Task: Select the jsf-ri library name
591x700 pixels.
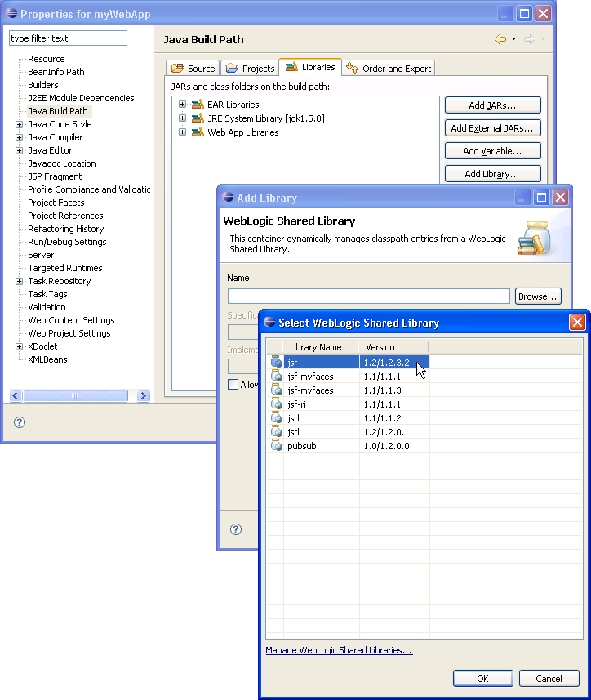Action: pos(296,404)
